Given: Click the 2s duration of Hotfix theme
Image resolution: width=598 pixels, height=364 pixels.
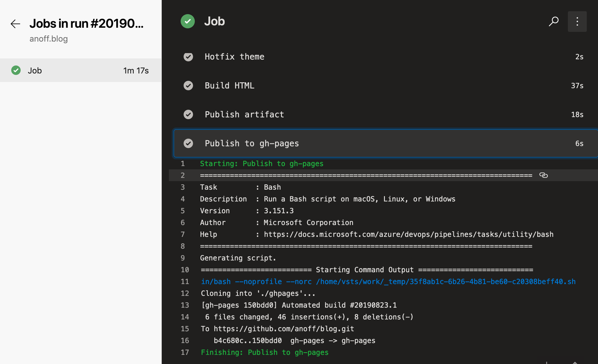Looking at the screenshot, I should [x=579, y=57].
